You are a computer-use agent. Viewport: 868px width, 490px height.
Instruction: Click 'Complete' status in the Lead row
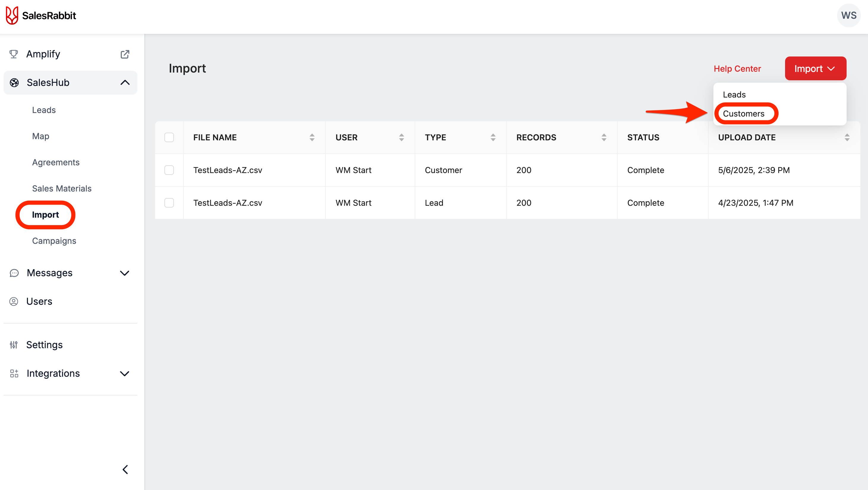pyautogui.click(x=646, y=203)
